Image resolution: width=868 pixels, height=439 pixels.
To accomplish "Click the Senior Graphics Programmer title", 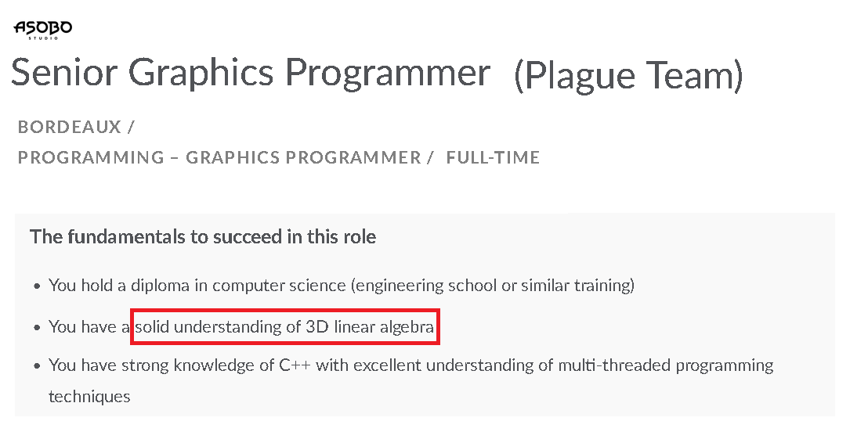I will click(251, 73).
